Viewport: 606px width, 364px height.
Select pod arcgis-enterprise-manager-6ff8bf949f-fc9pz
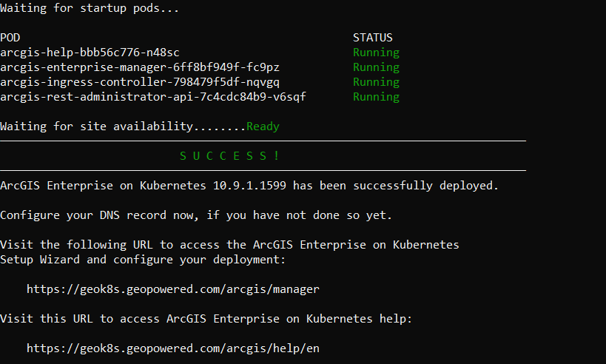(x=140, y=67)
